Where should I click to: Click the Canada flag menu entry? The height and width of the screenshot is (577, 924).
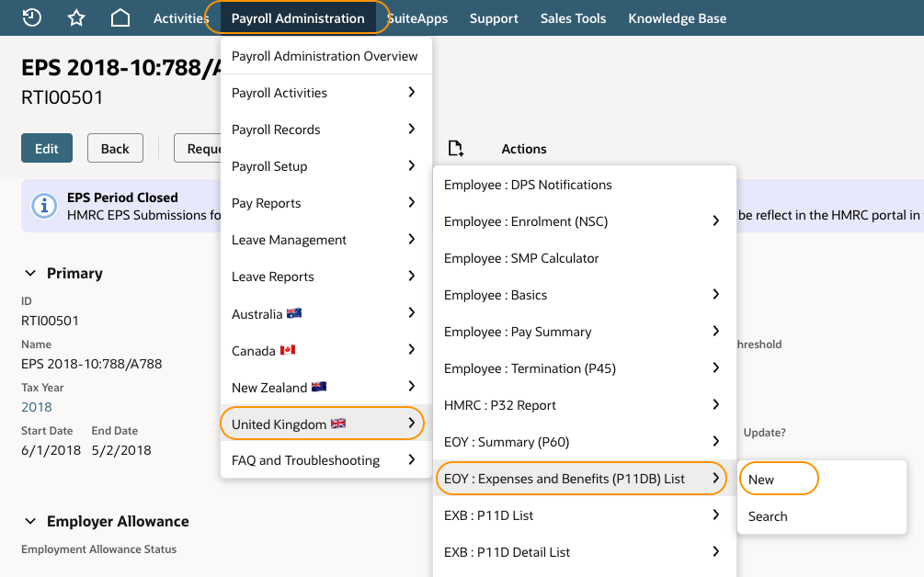(323, 350)
